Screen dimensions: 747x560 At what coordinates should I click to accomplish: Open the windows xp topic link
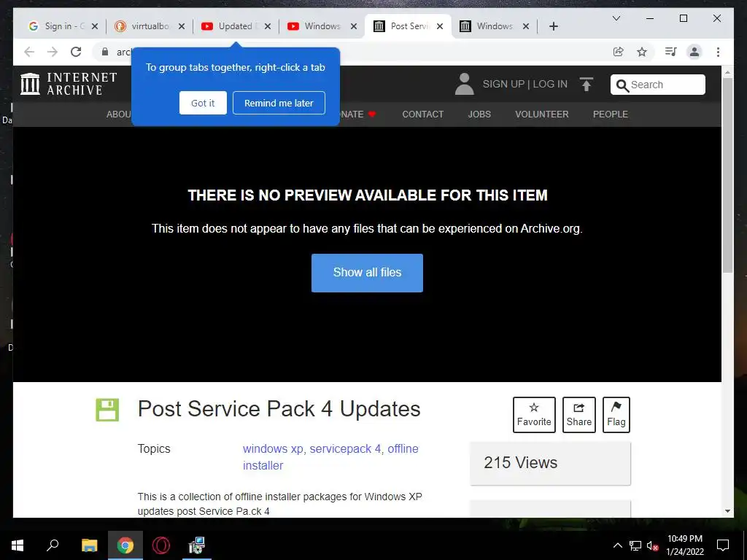click(273, 448)
